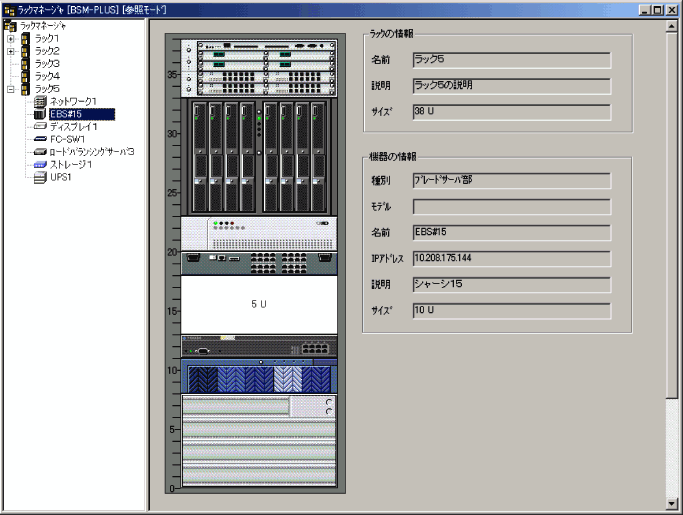The height and width of the screenshot is (515, 683).
Task: Click the ストレージ1 storage icon
Action: tap(40, 164)
